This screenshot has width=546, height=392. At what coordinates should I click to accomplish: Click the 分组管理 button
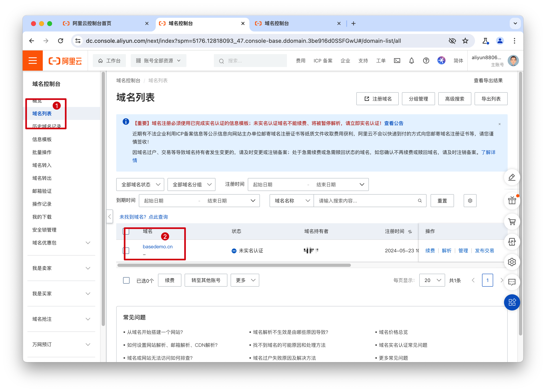(418, 99)
